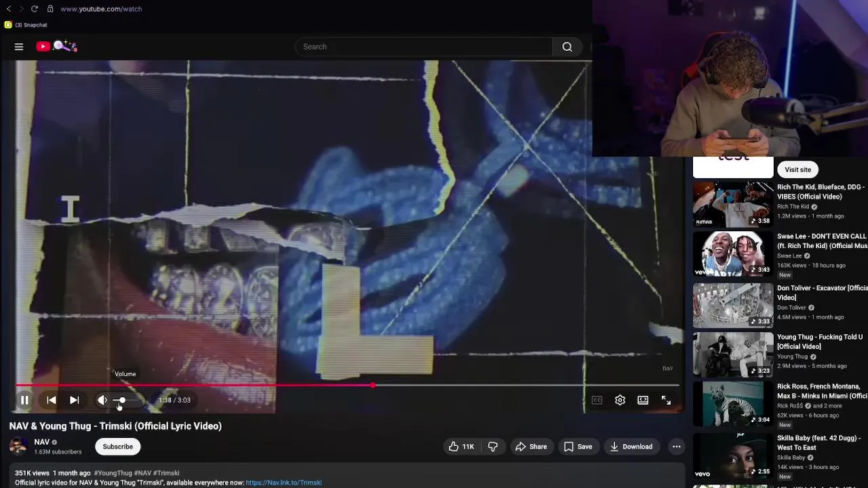Viewport: 868px width, 488px height.
Task: Open Don Toliver Excavator thumbnail
Action: click(733, 305)
